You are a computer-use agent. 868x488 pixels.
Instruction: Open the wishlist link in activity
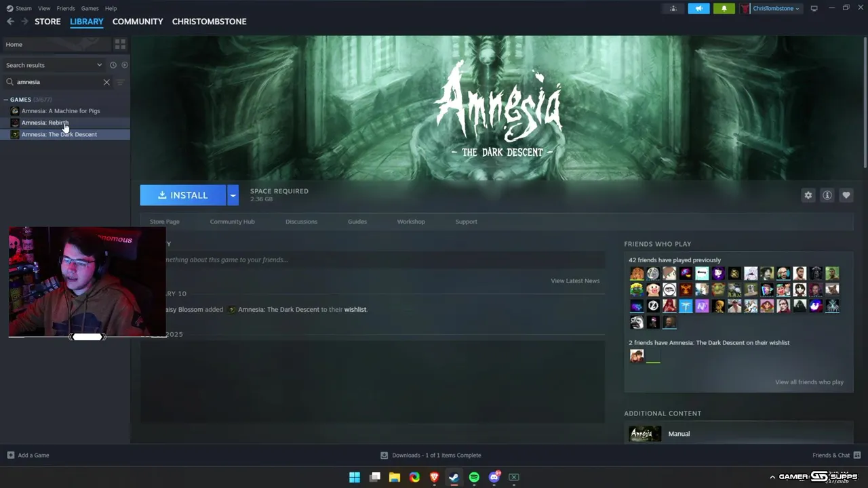355,310
